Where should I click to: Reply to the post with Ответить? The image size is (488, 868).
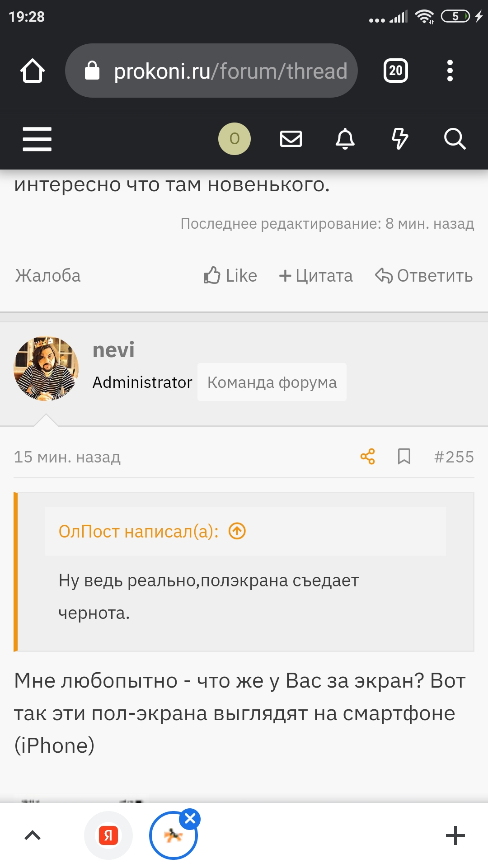pos(424,276)
